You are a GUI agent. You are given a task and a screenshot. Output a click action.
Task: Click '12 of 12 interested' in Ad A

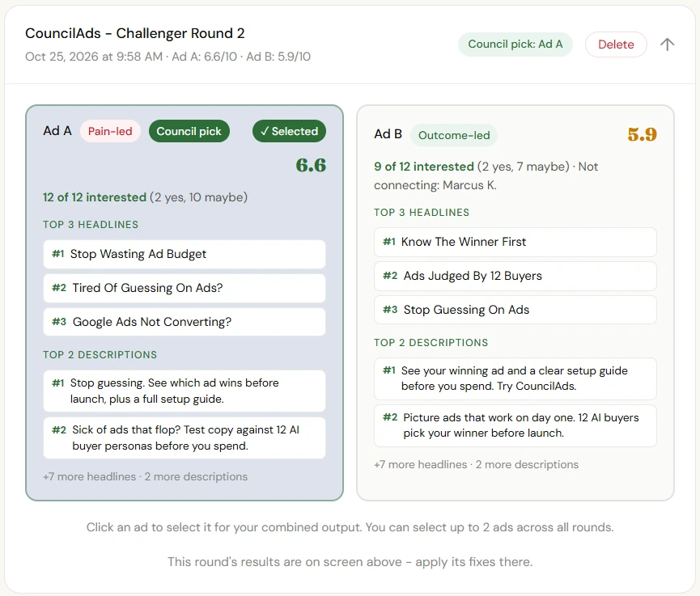(95, 197)
